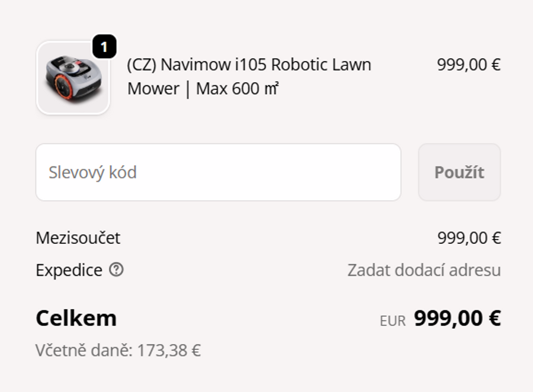Click the Expedice shipping row
533x392 pixels.
point(68,271)
